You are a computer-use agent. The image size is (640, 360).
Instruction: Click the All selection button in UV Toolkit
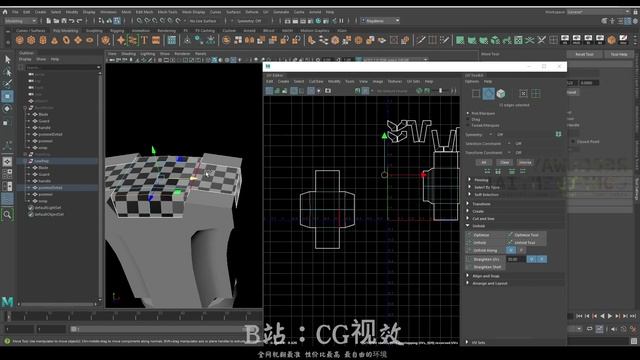pos(484,162)
